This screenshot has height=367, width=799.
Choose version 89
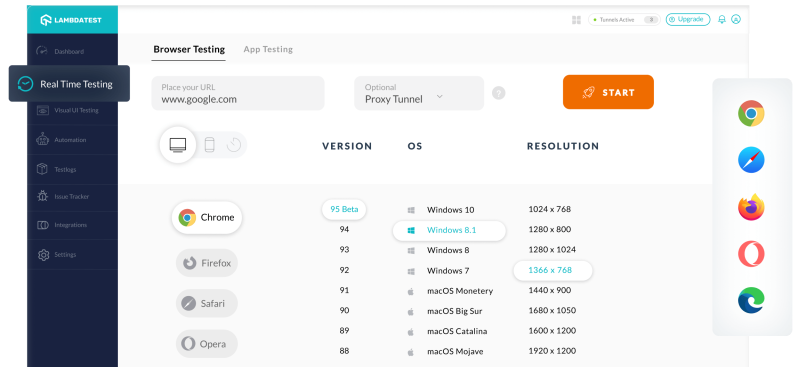pos(344,330)
